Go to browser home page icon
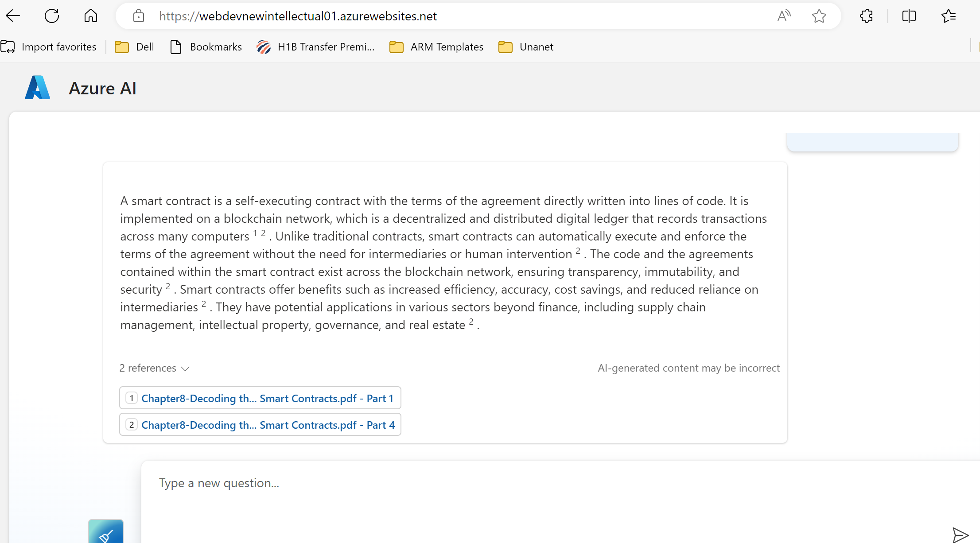Screen dimensions: 980x543 pyautogui.click(x=90, y=16)
